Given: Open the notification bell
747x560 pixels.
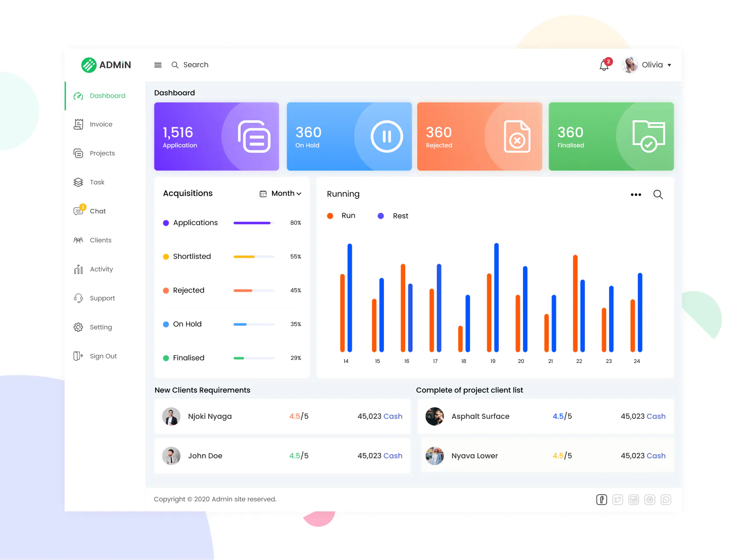Looking at the screenshot, I should coord(604,65).
